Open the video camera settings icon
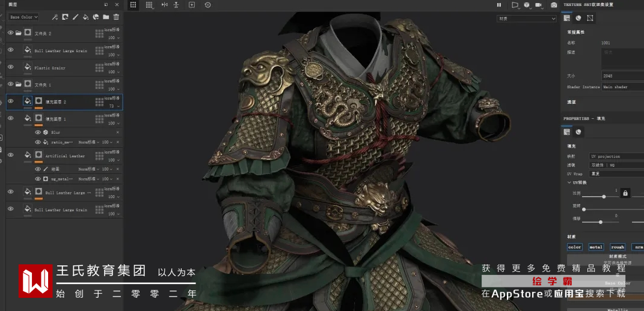644x311 pixels. [539, 5]
